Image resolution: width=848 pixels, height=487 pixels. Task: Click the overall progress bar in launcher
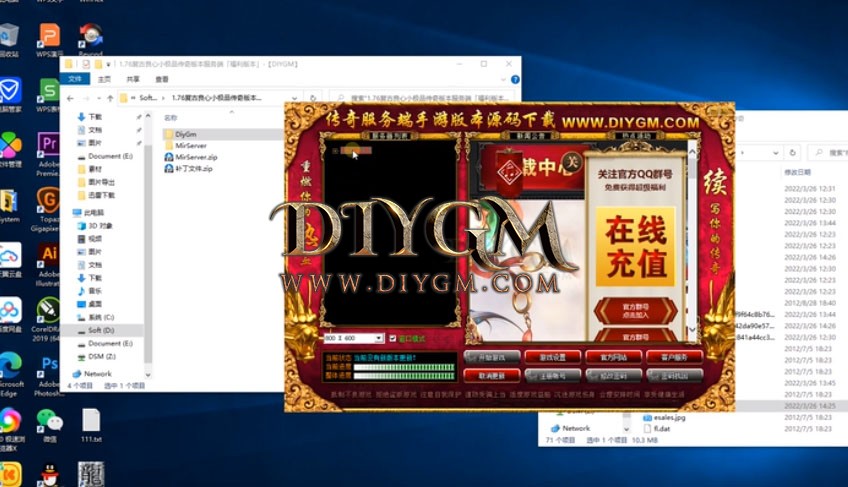click(x=403, y=376)
